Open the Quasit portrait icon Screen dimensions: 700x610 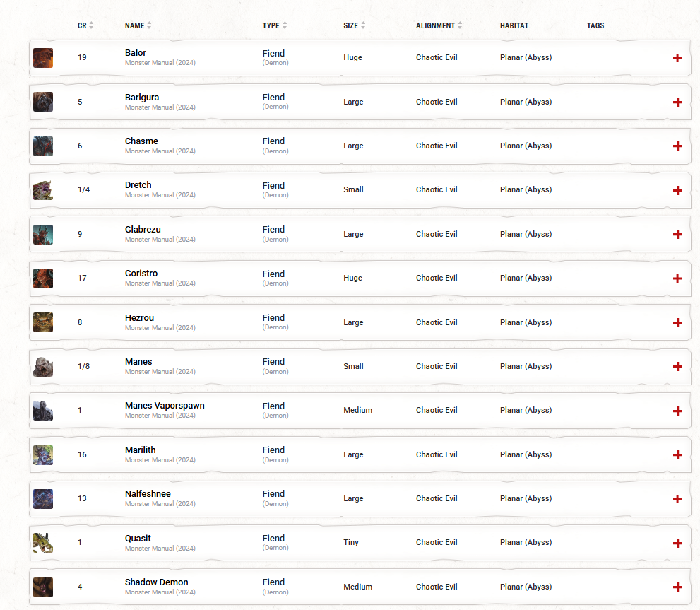(x=43, y=543)
